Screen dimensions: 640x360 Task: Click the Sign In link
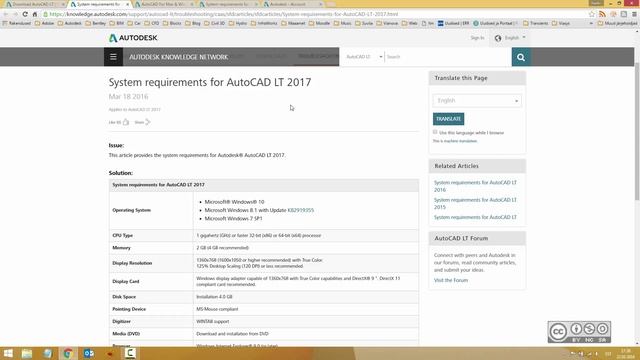tap(477, 38)
